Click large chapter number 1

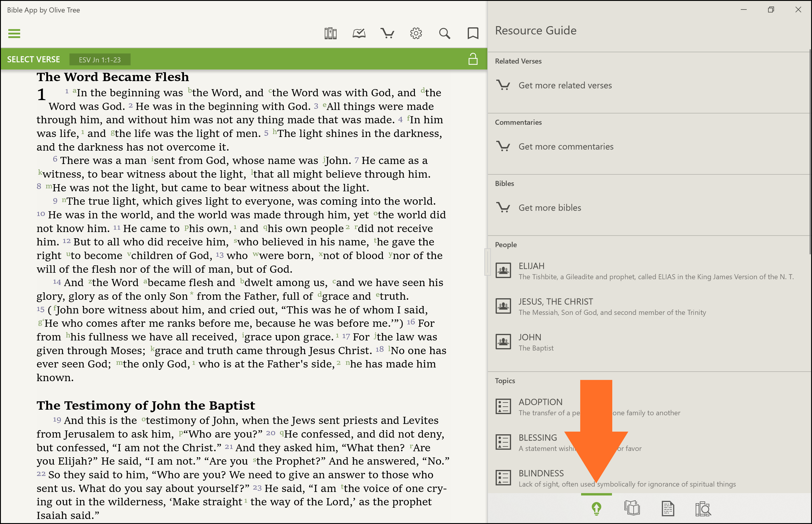[x=41, y=94]
